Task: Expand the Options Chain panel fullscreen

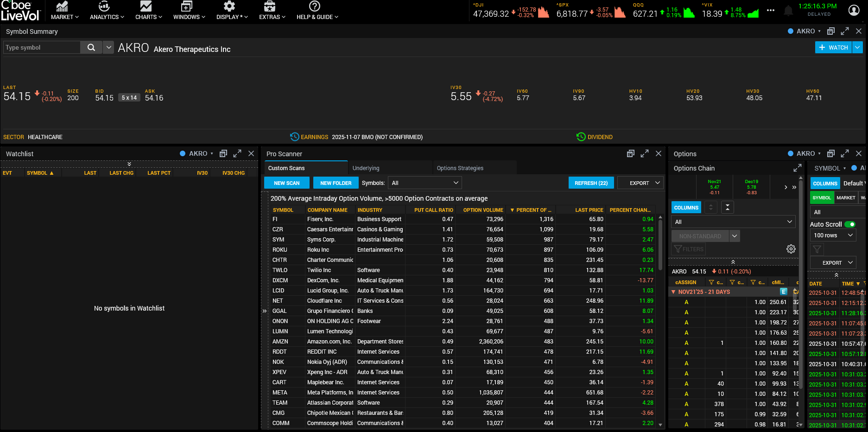Action: pyautogui.click(x=798, y=168)
